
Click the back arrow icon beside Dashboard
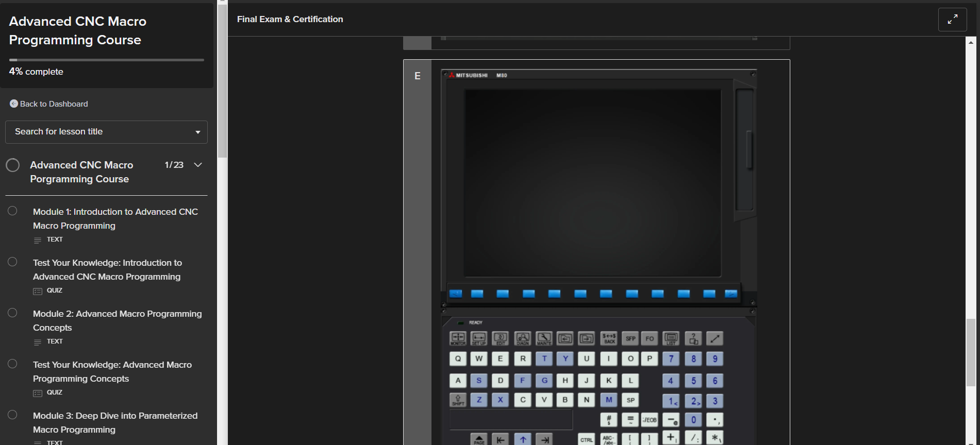pos(14,104)
